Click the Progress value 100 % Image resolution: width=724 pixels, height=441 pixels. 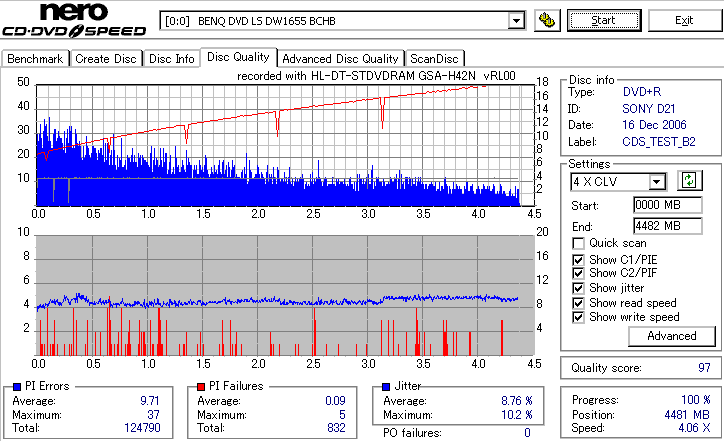pyautogui.click(x=695, y=400)
